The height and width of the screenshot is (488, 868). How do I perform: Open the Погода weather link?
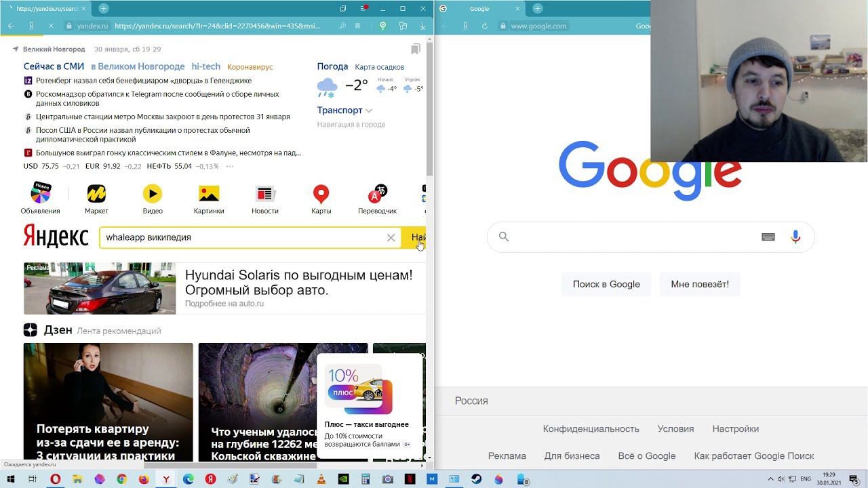click(332, 66)
